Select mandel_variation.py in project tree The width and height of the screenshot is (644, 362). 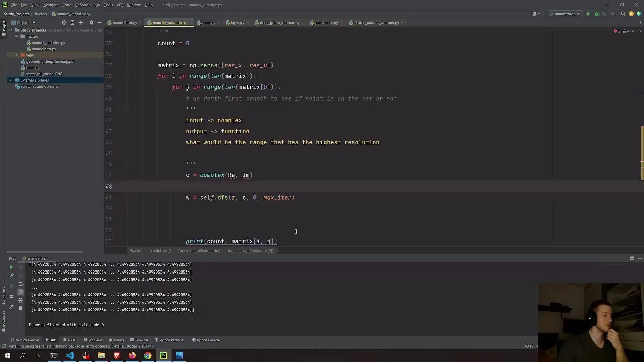48,43
